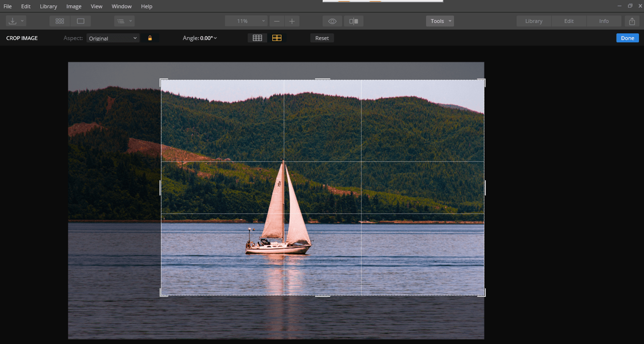Open the Aspect Original dropdown
This screenshot has height=344, width=644.
(113, 38)
